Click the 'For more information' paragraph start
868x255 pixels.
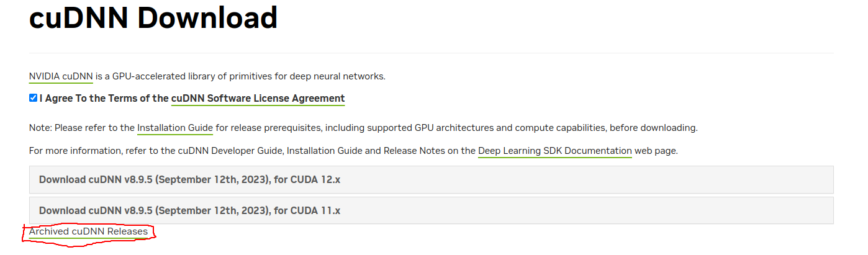coord(68,151)
